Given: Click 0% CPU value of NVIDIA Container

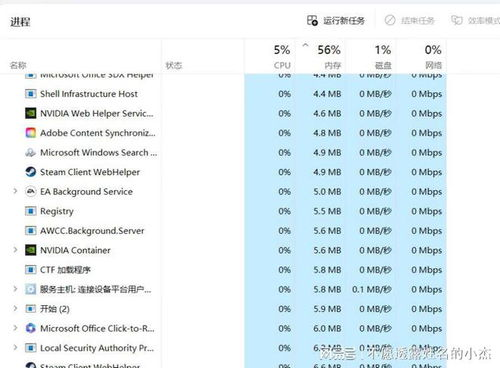Looking at the screenshot, I should point(285,250).
